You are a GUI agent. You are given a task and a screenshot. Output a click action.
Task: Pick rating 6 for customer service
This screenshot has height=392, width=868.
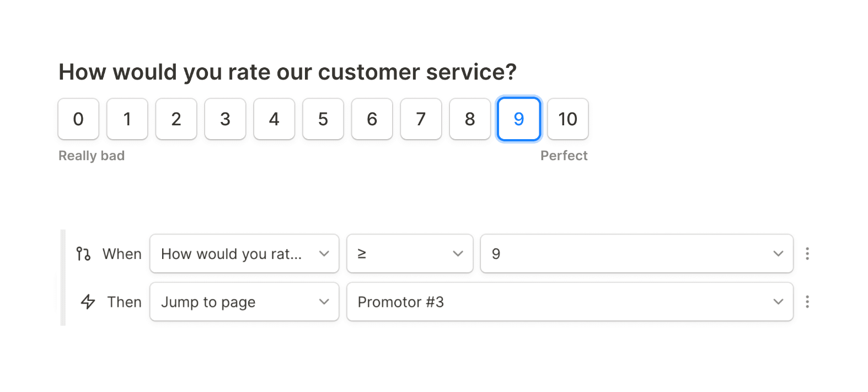pos(372,119)
